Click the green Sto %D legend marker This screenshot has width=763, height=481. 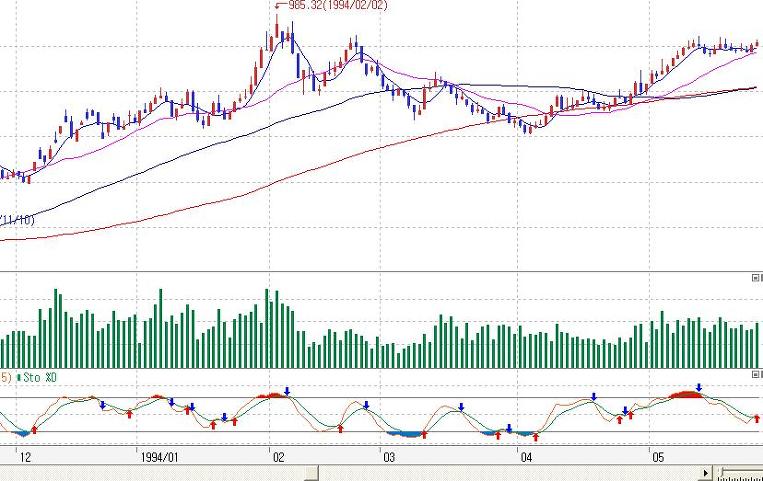(19, 377)
